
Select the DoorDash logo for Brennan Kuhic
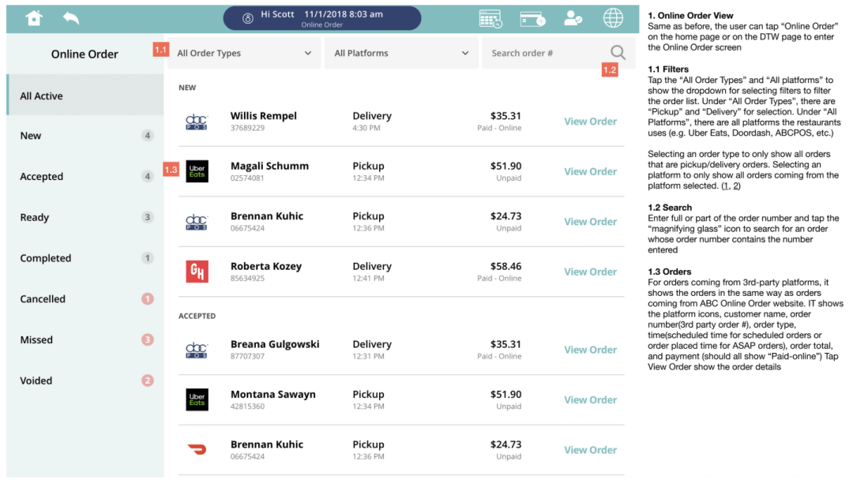(x=197, y=449)
